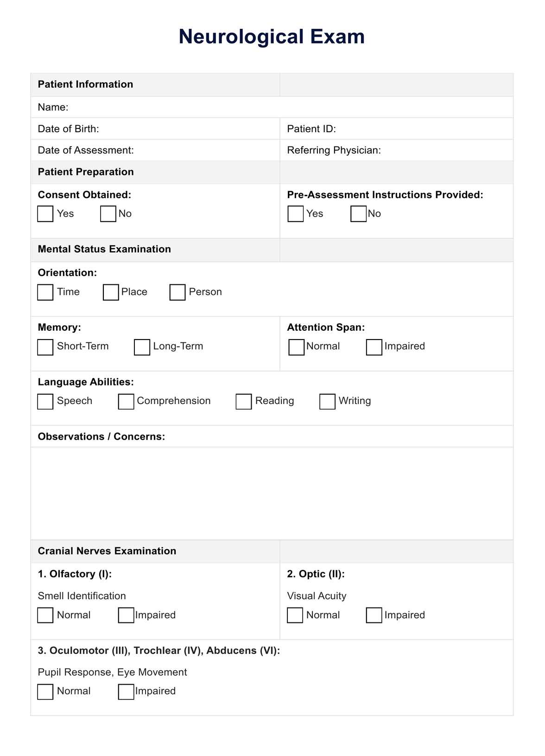
Task: Mark Visual Acuity as Normal
Action: [x=295, y=615]
